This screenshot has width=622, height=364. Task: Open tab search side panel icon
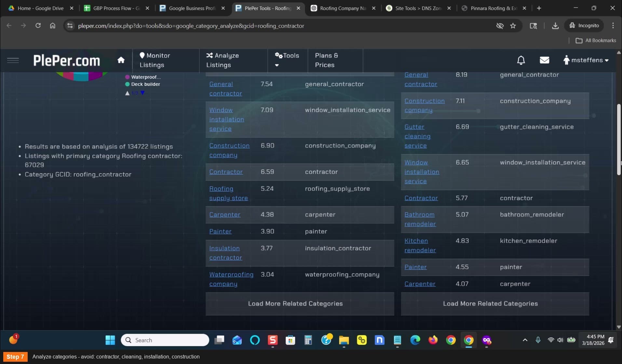(533, 26)
